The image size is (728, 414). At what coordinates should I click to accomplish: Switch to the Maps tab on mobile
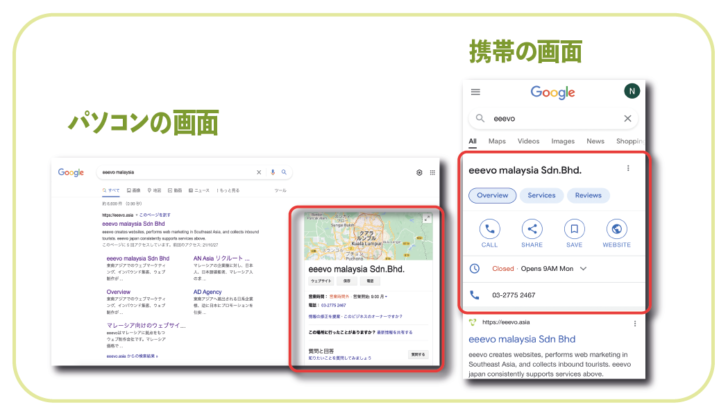[x=497, y=142]
